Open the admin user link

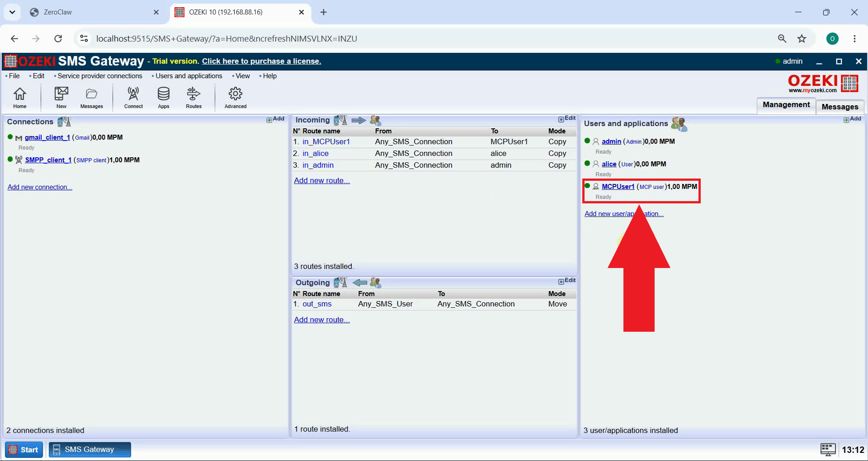coord(611,141)
